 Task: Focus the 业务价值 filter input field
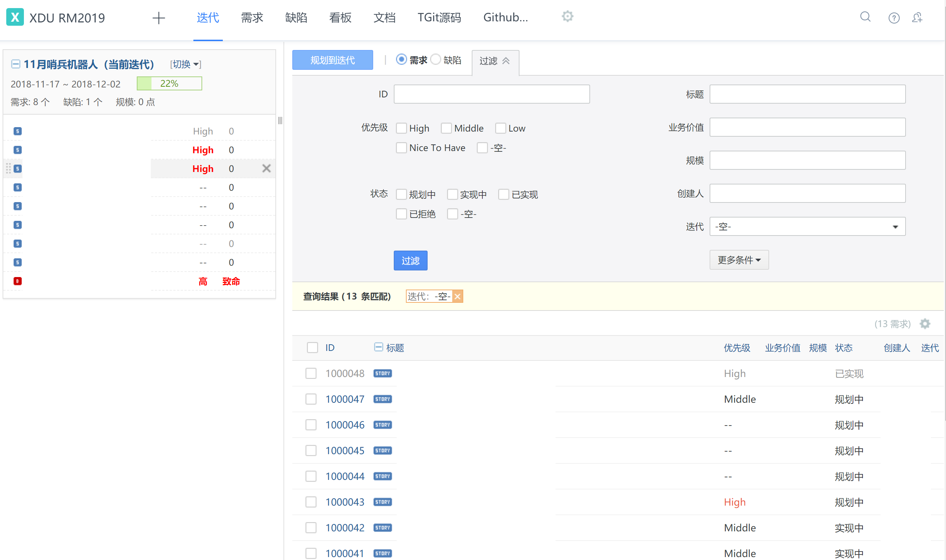click(x=807, y=127)
